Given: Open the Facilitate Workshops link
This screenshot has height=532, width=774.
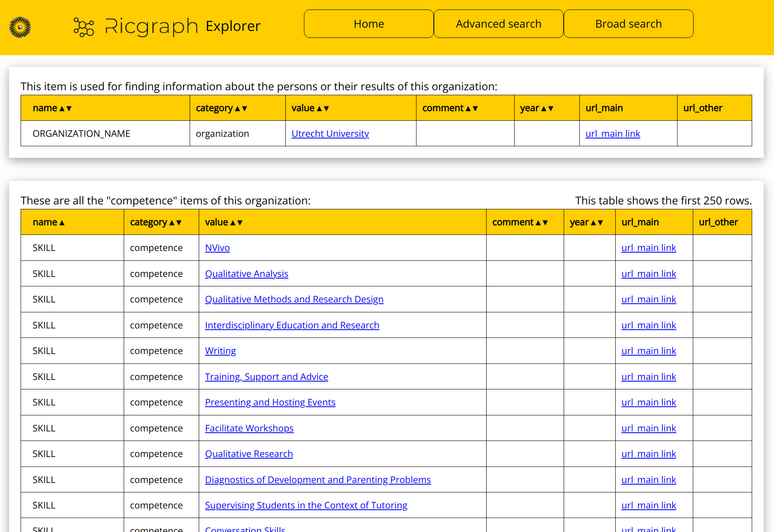Looking at the screenshot, I should pos(249,428).
